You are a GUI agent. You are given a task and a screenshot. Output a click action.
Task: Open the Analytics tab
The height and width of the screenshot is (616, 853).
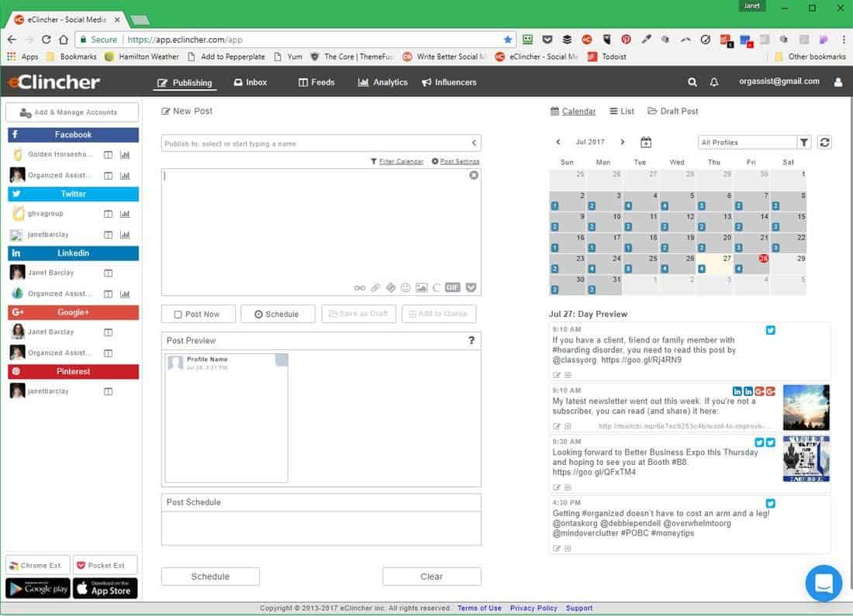(x=383, y=82)
